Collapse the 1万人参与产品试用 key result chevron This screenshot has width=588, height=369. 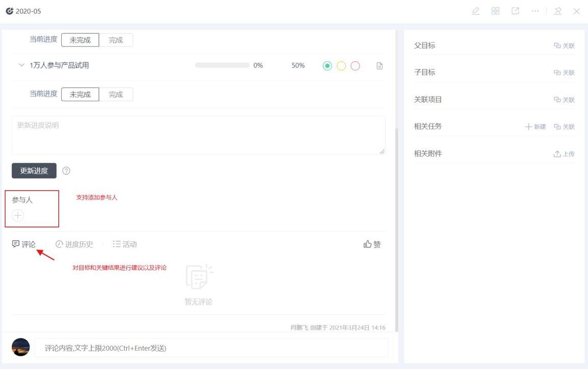[x=21, y=65]
